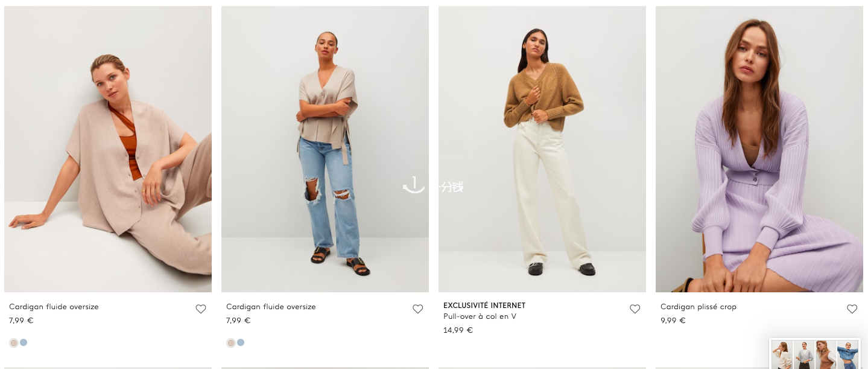This screenshot has width=868, height=369.
Task: Select beige swatch under the seated-model cardigan
Action: point(14,342)
